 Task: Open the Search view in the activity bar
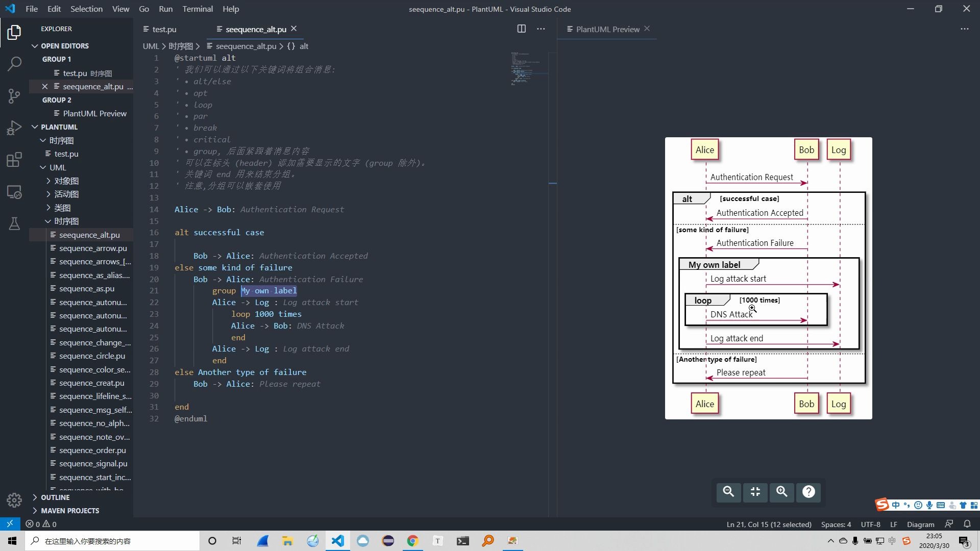[14, 64]
